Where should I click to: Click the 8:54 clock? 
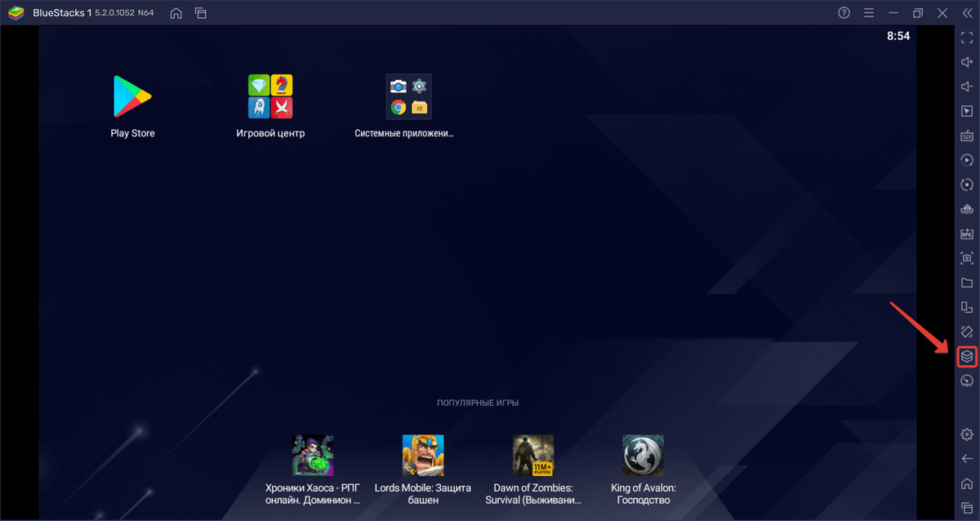pos(898,36)
